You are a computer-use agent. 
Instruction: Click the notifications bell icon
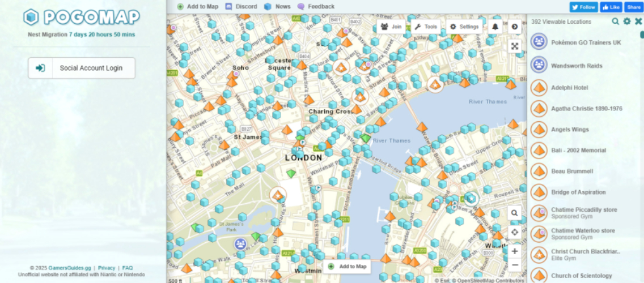pyautogui.click(x=495, y=27)
